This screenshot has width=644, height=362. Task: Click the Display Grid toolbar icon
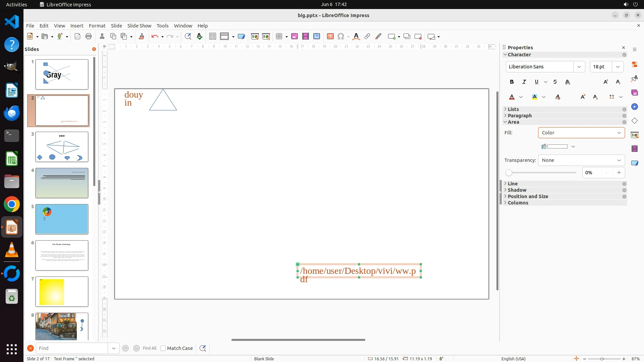[x=212, y=37]
